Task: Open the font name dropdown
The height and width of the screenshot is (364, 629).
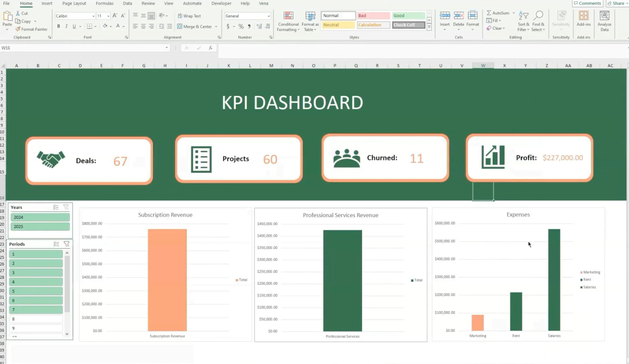Action: (x=94, y=16)
